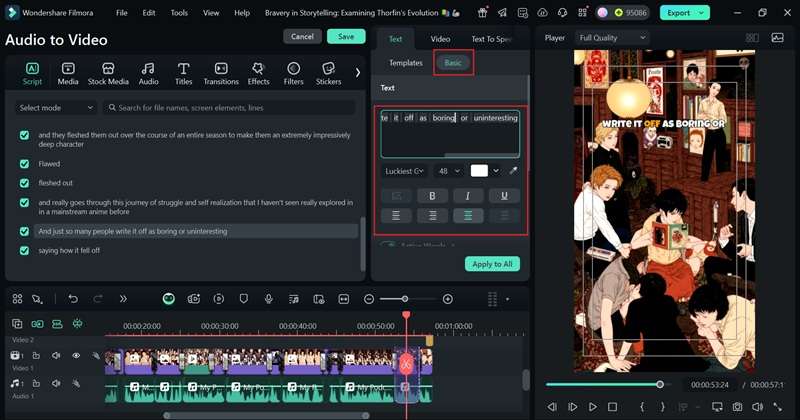This screenshot has width=800, height=420.
Task: Uncheck the 'Flawed' script line
Action: [x=24, y=164]
